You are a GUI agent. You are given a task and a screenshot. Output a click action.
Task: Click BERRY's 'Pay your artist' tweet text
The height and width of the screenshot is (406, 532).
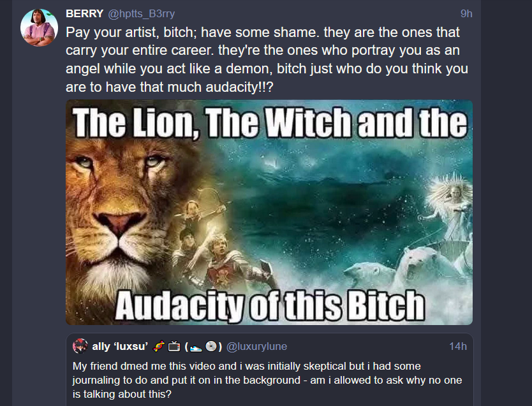(x=267, y=60)
